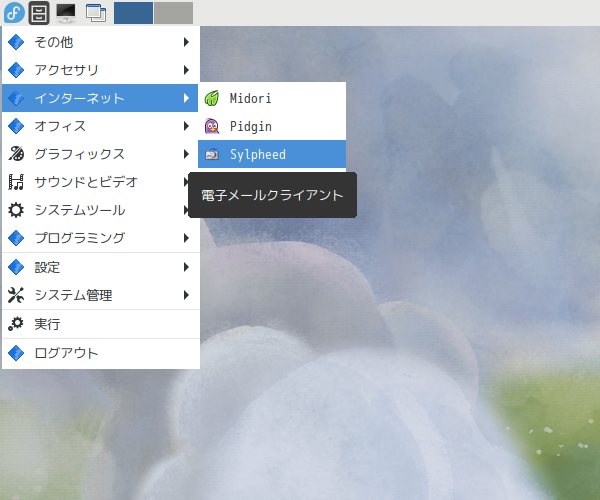Click the purple Pidgin bird icon
The image size is (600, 500).
click(x=212, y=126)
